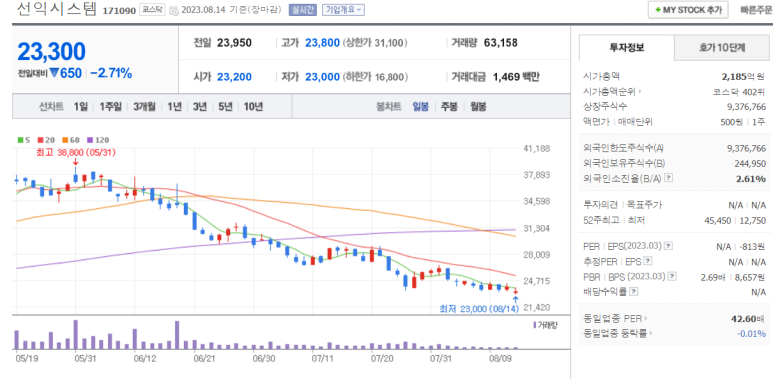Click the 상장주식수 9,376,766 value

[746, 107]
